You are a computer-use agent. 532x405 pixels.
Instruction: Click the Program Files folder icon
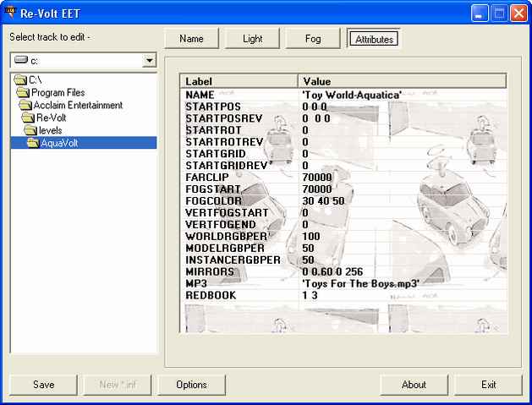pyautogui.click(x=23, y=93)
